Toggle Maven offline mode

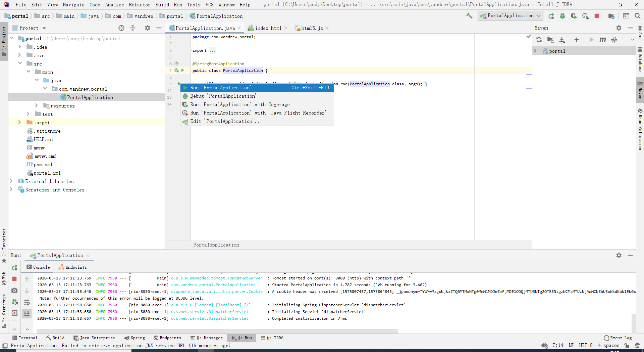point(614,40)
